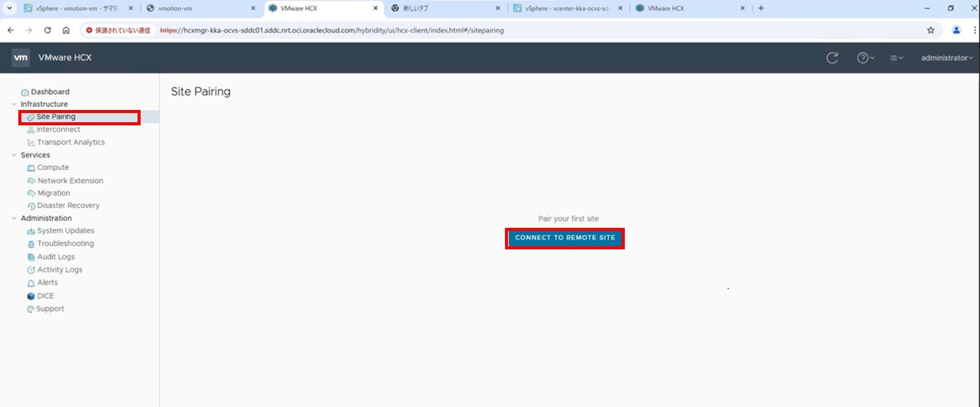The height and width of the screenshot is (407, 980).
Task: Click the Alerts bell icon
Action: pos(31,283)
